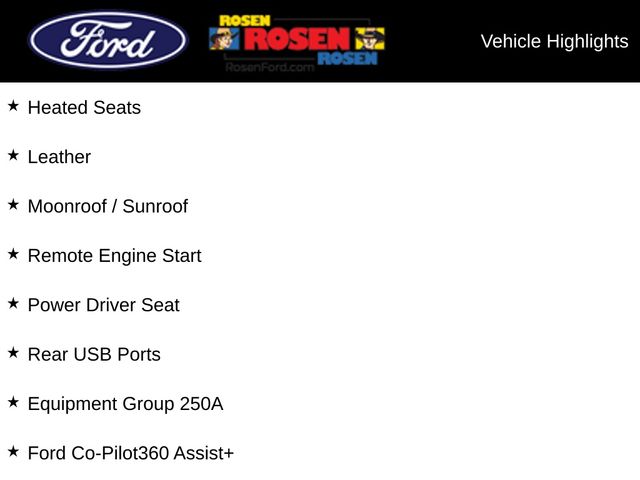The height and width of the screenshot is (480, 640).
Task: Click the star bullet next to Leather
Action: pos(13,155)
